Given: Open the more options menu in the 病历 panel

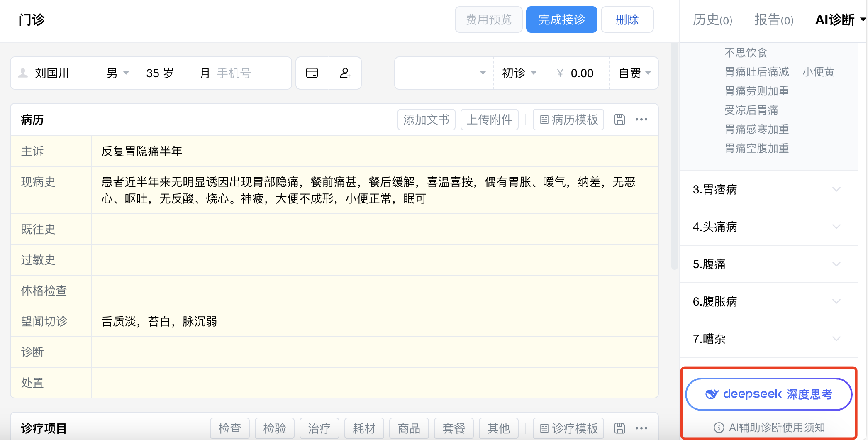Looking at the screenshot, I should pos(642,120).
